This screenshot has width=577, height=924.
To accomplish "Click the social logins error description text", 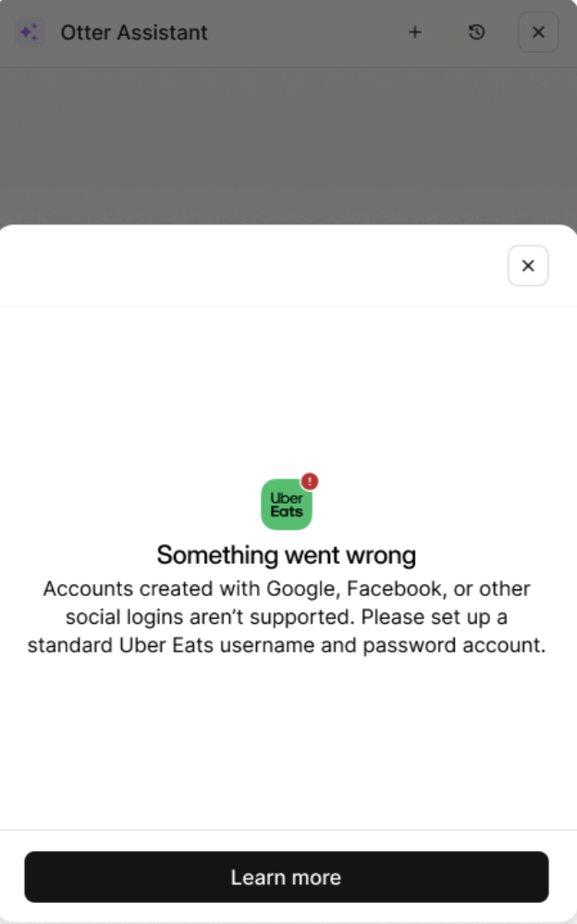I will click(x=287, y=616).
